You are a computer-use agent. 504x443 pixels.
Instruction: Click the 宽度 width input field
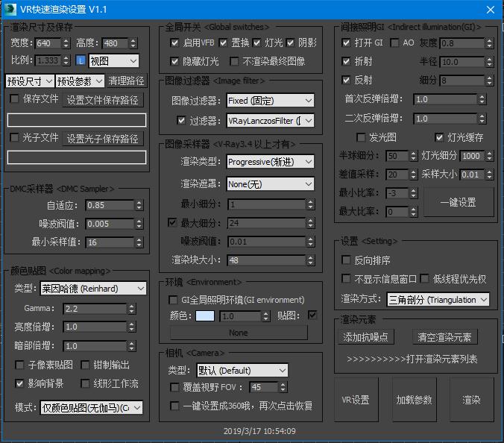pos(48,43)
